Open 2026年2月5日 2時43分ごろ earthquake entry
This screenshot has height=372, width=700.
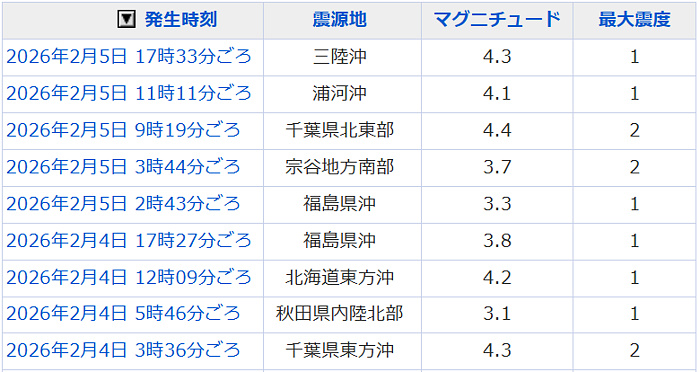click(123, 204)
